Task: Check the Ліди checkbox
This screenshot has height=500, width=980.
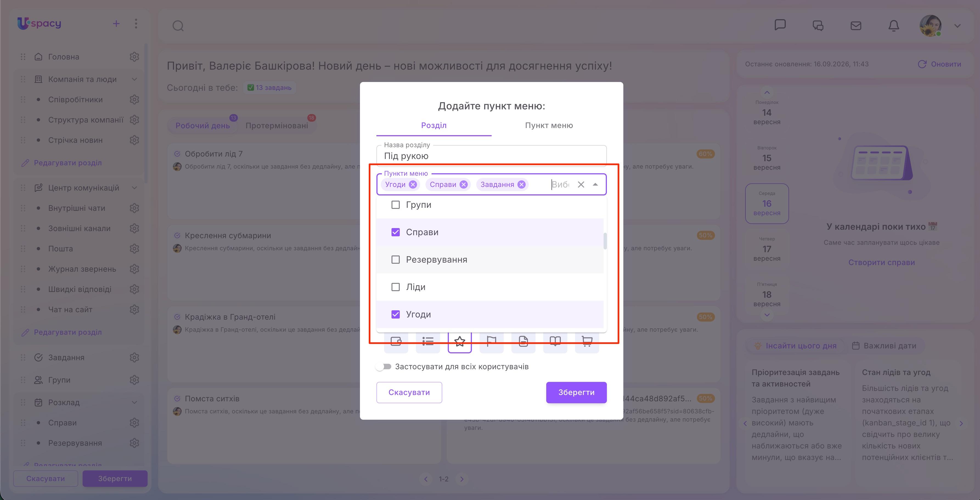Action: pyautogui.click(x=396, y=287)
